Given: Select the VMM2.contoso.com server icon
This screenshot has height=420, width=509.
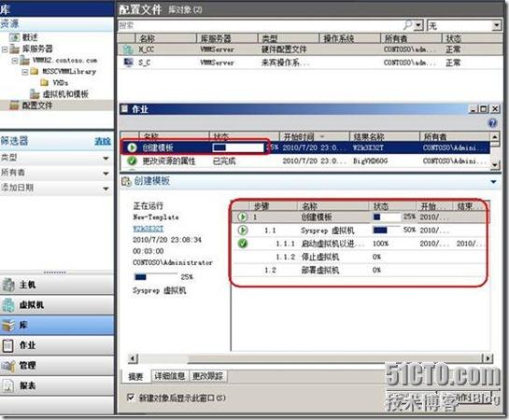Looking at the screenshot, I should click(x=24, y=61).
